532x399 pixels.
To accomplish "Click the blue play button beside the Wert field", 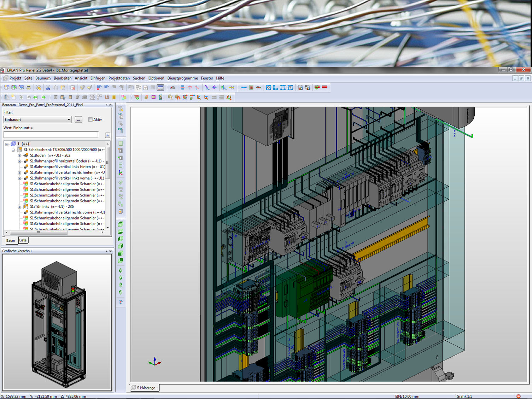I will [x=107, y=135].
